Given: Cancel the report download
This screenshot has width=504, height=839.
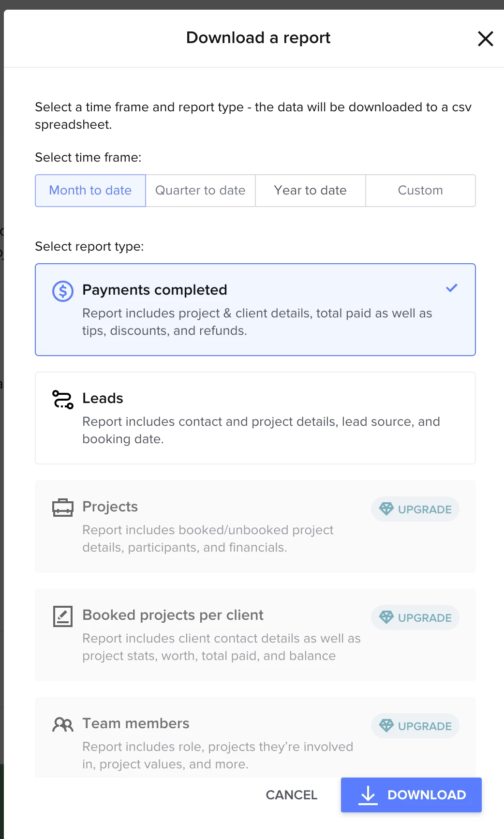Looking at the screenshot, I should pyautogui.click(x=292, y=795).
